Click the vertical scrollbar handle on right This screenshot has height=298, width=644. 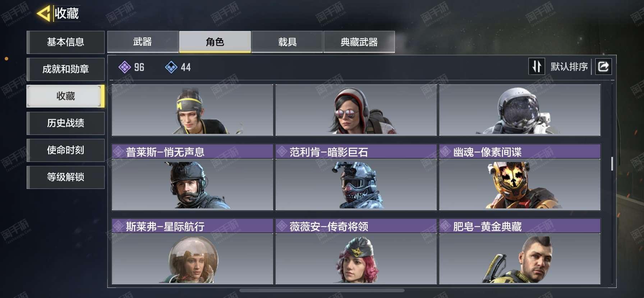(612, 164)
